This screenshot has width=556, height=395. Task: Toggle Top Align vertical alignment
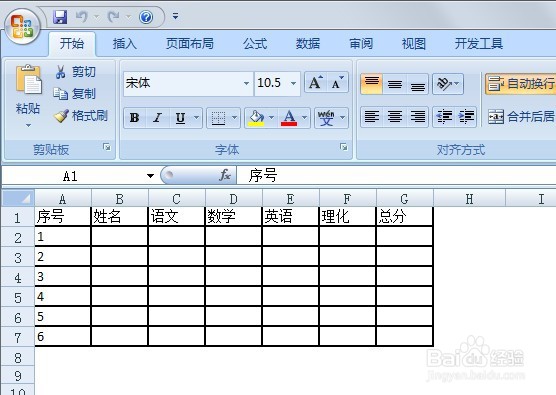372,84
